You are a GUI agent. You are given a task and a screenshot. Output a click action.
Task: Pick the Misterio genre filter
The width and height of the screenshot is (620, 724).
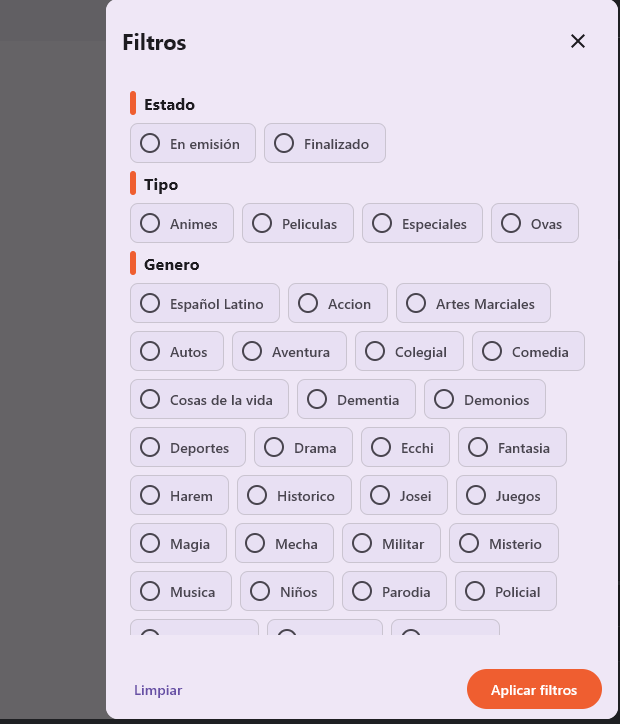pyautogui.click(x=503, y=544)
